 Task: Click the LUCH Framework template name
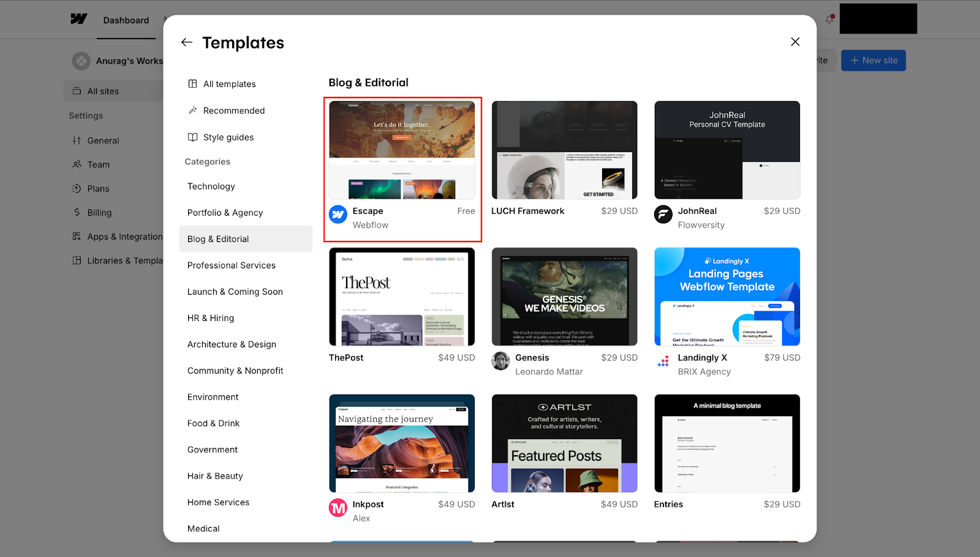[527, 211]
